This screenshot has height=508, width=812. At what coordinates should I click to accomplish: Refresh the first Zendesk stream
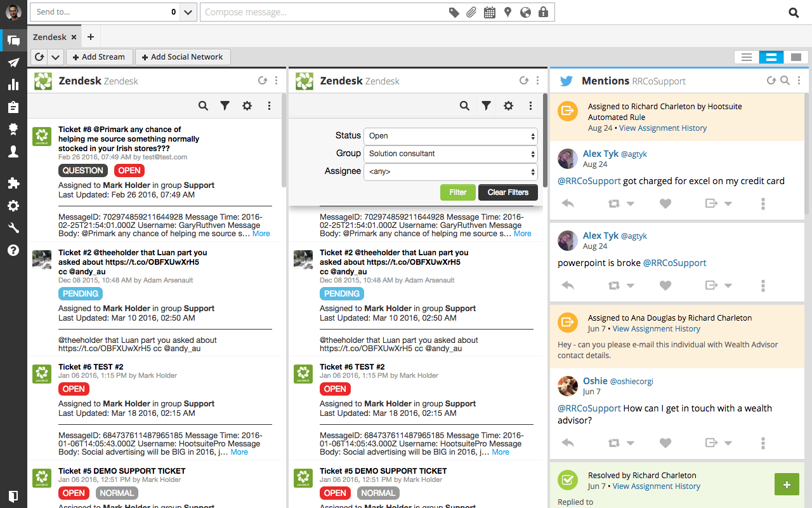(263, 81)
